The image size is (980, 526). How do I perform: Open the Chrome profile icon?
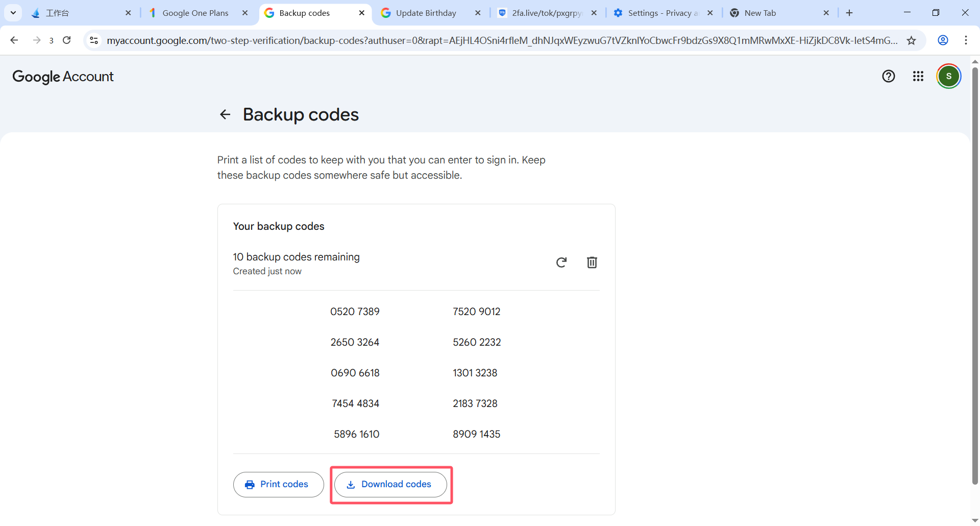pyautogui.click(x=943, y=40)
